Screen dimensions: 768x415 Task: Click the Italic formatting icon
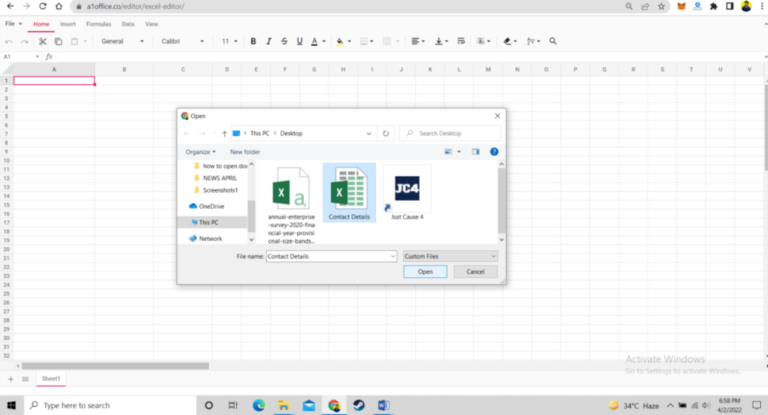[269, 42]
